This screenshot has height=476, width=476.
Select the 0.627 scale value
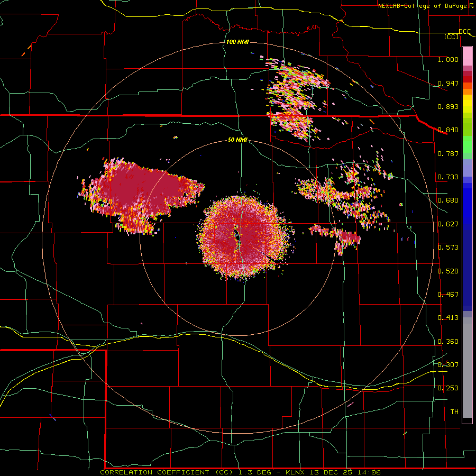[x=448, y=224]
